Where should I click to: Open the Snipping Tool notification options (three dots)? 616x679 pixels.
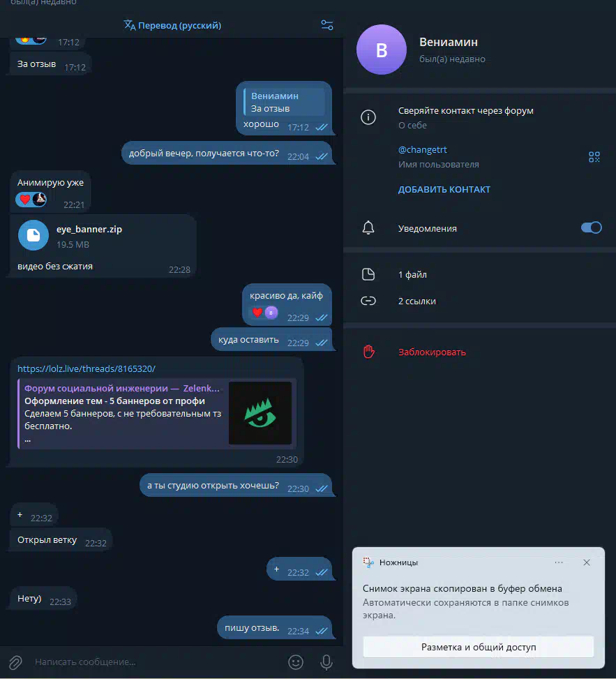[x=559, y=562]
